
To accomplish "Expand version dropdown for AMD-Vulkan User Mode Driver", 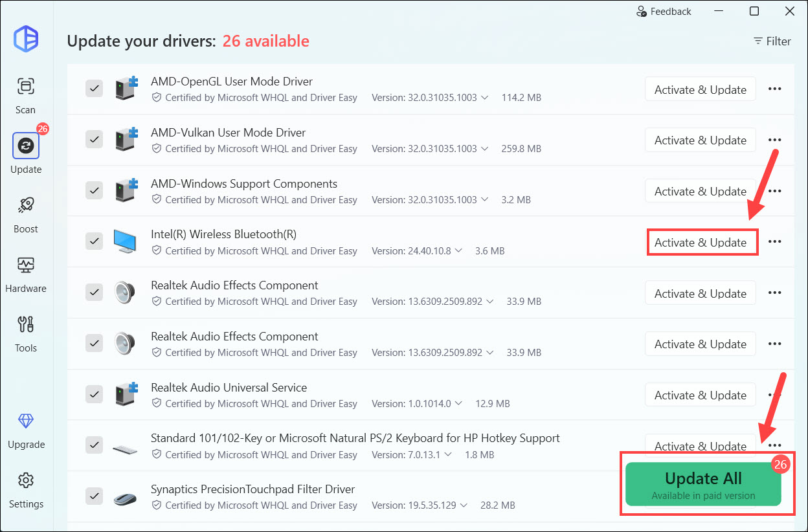I will (484, 149).
